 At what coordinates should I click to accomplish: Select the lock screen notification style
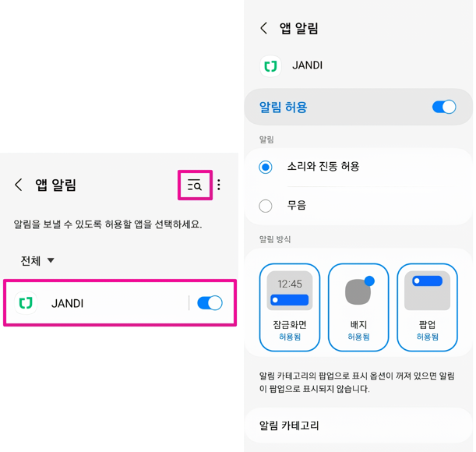coord(290,307)
